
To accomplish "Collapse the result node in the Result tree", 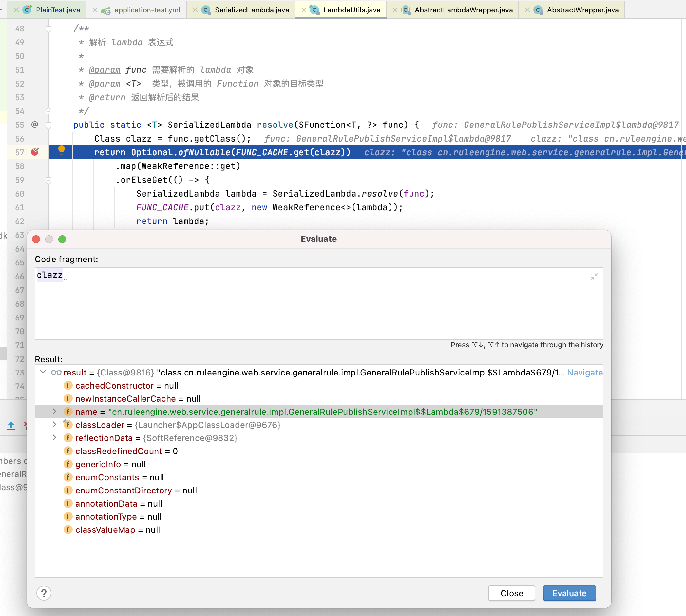I will (43, 372).
